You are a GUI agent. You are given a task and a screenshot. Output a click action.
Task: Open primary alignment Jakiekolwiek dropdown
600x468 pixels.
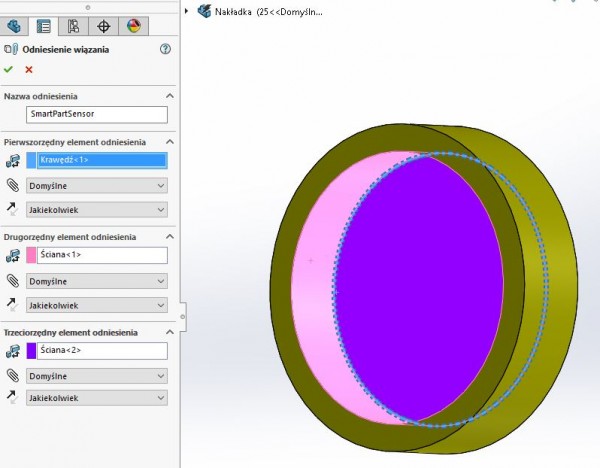pos(96,210)
